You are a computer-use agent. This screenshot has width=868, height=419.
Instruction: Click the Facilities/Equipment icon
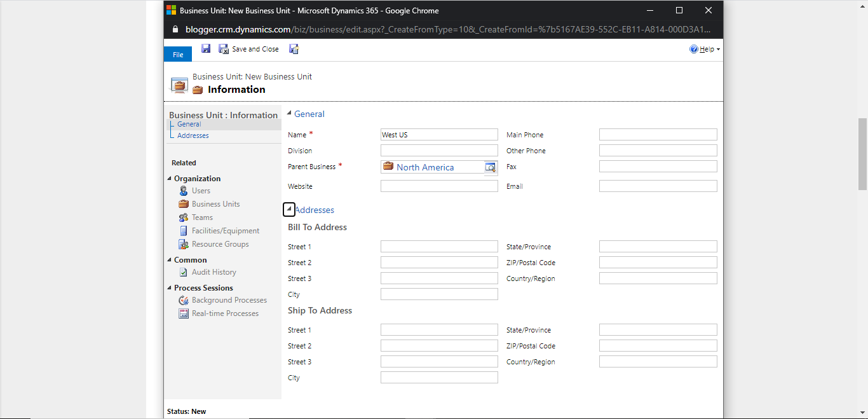183,230
